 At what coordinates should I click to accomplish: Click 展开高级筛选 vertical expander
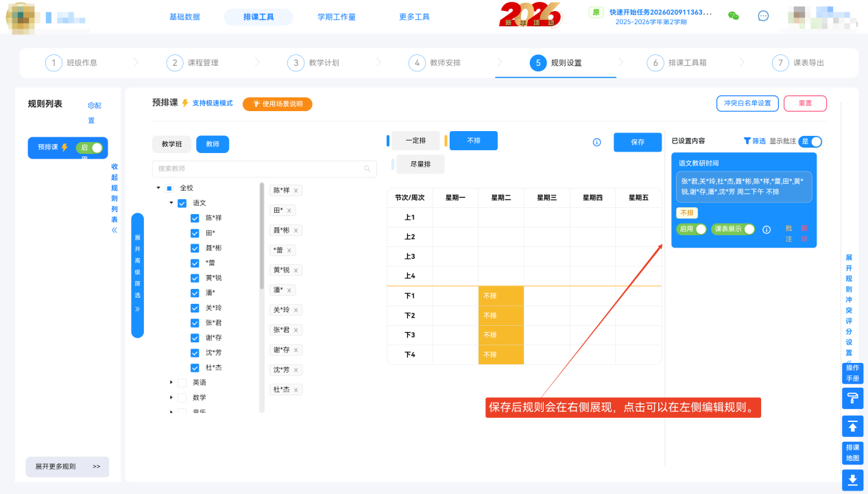137,275
